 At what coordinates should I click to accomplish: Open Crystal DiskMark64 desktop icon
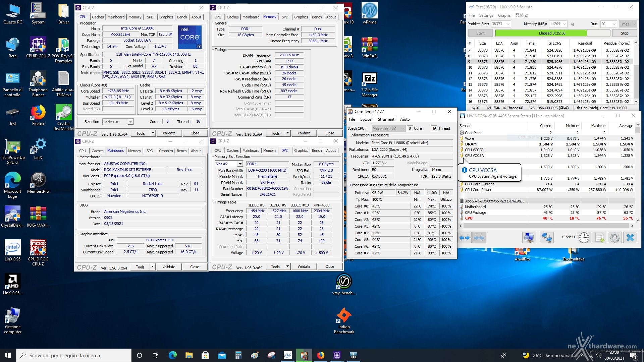[63, 117]
